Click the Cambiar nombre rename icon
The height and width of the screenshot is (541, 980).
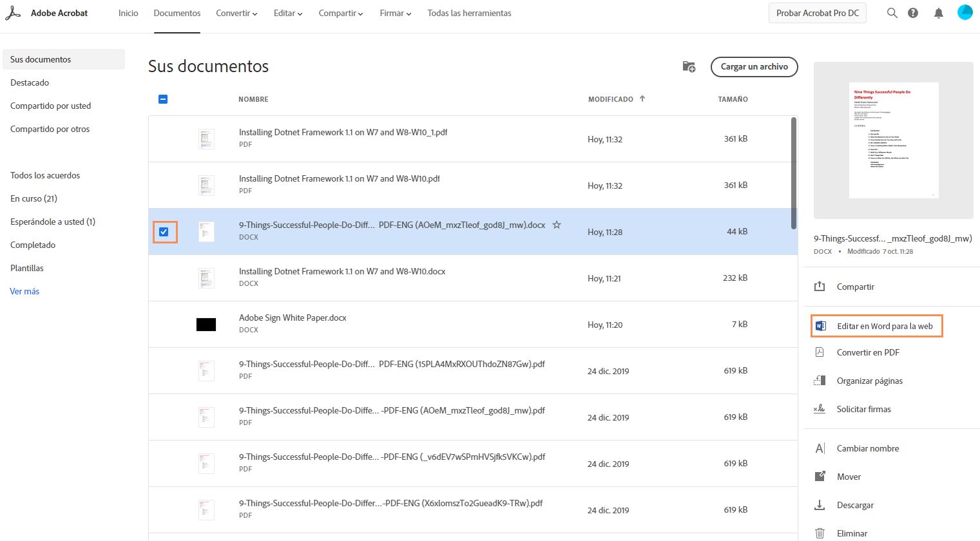(x=820, y=448)
